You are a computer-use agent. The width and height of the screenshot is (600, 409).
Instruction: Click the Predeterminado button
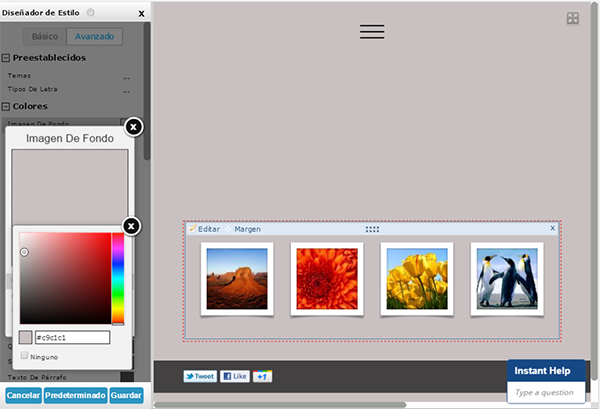(75, 396)
